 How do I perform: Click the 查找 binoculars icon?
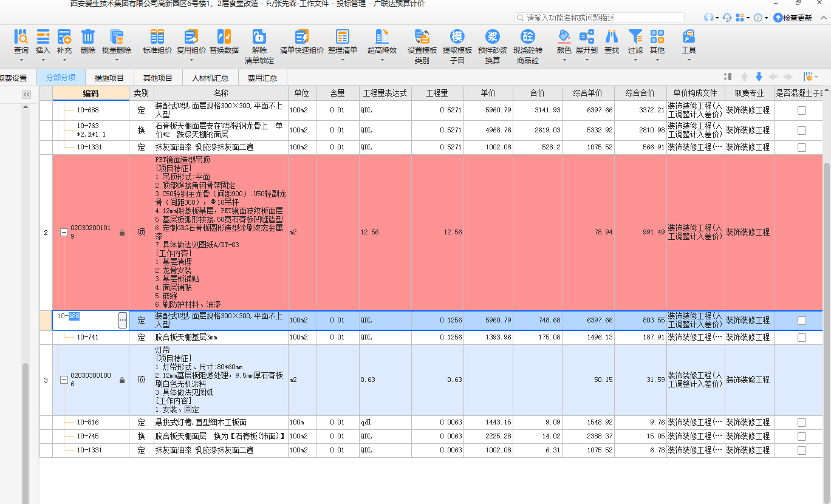click(x=612, y=36)
